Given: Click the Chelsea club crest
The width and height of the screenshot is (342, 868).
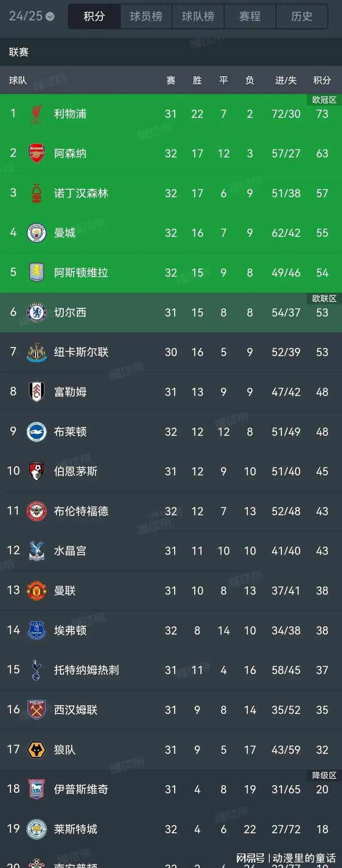Looking at the screenshot, I should click(36, 312).
